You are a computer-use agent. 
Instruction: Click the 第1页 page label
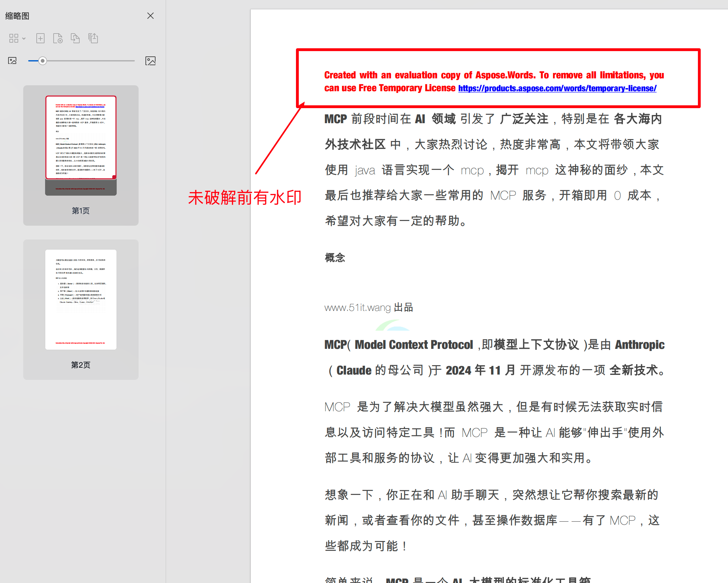point(81,211)
